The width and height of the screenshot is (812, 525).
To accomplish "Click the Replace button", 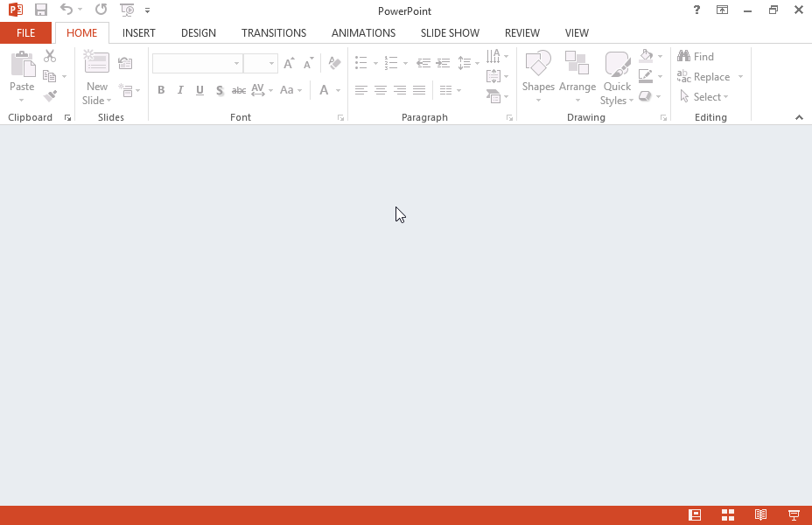I will (703, 77).
